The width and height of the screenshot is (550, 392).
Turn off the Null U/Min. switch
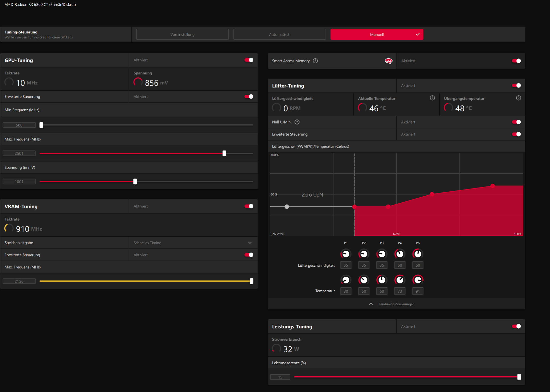pyautogui.click(x=516, y=122)
